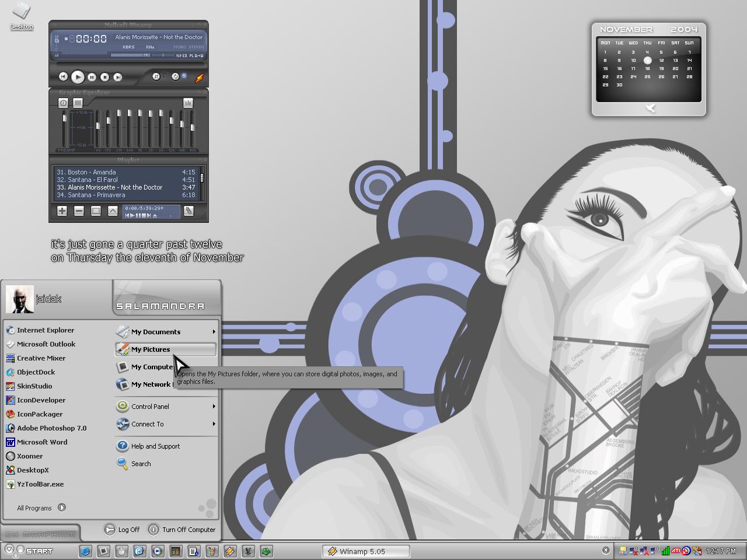
Task: Expand the Control Panel submenu arrow
Action: (x=214, y=407)
